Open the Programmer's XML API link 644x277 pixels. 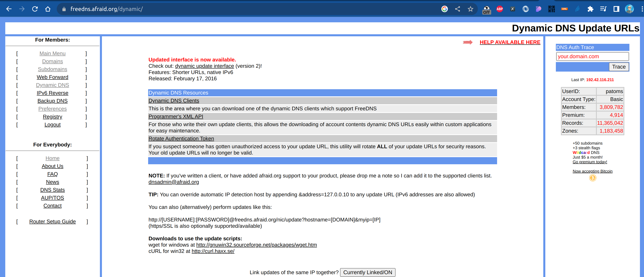pos(176,116)
